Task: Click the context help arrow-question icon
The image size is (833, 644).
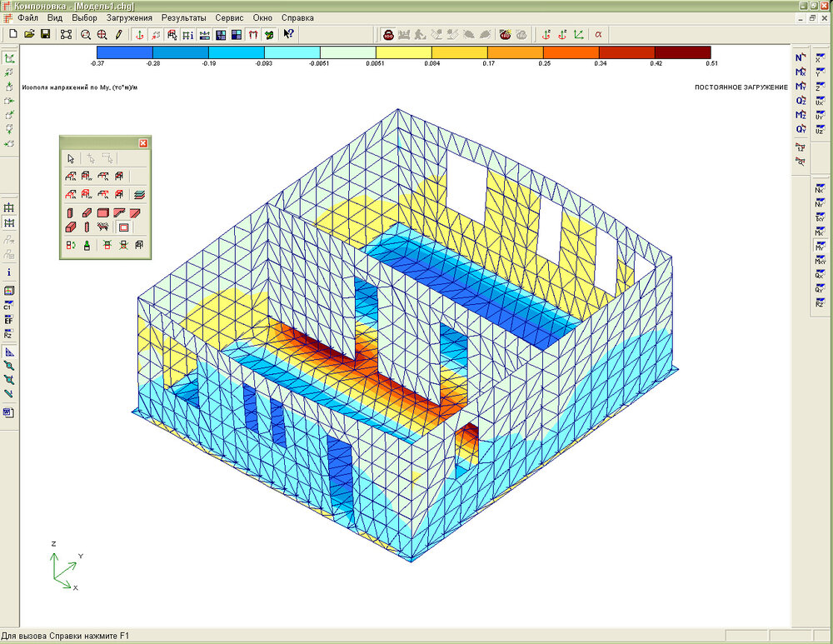Action: 288,34
